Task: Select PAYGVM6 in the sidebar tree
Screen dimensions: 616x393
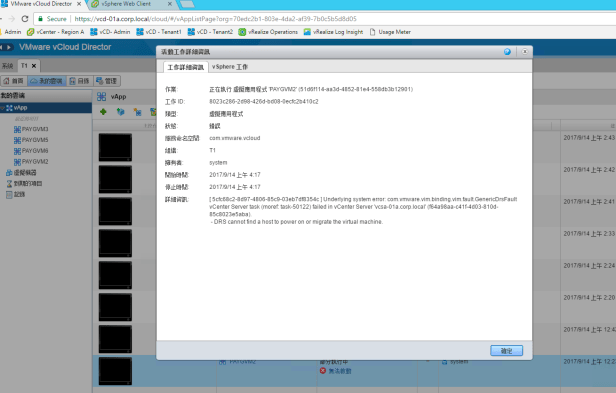Action: click(31, 151)
